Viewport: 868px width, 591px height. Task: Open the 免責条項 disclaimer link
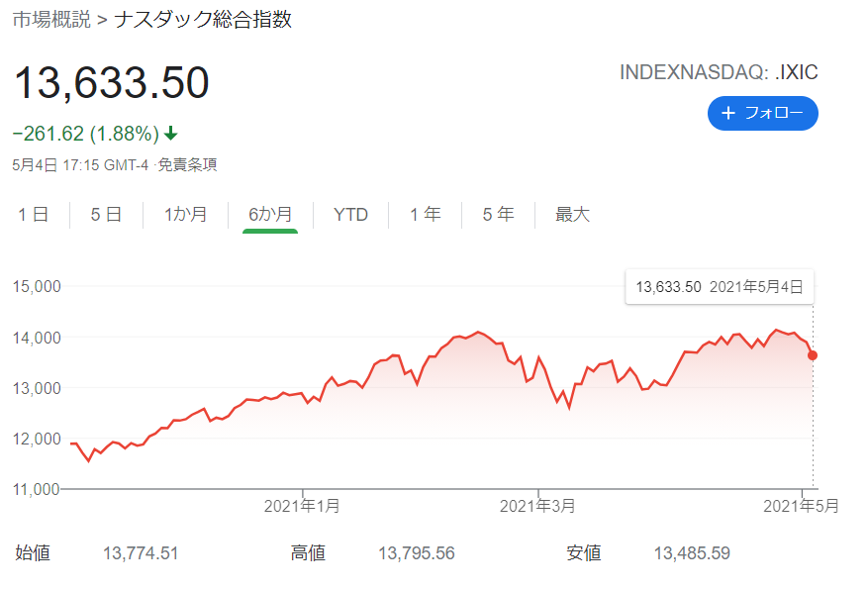click(x=187, y=165)
